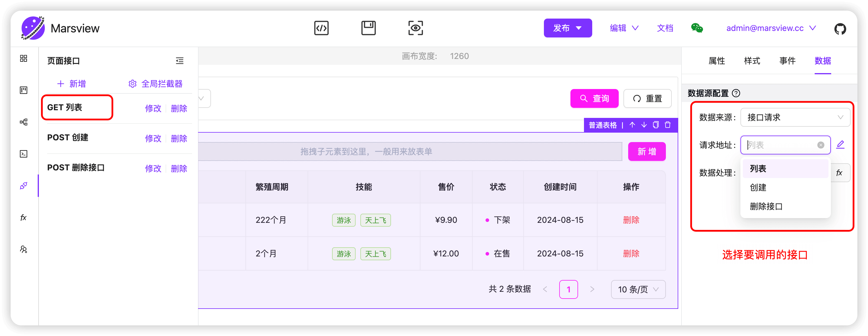Click 删除 for GET 列表 interface
This screenshot has height=336, width=868.
(179, 108)
